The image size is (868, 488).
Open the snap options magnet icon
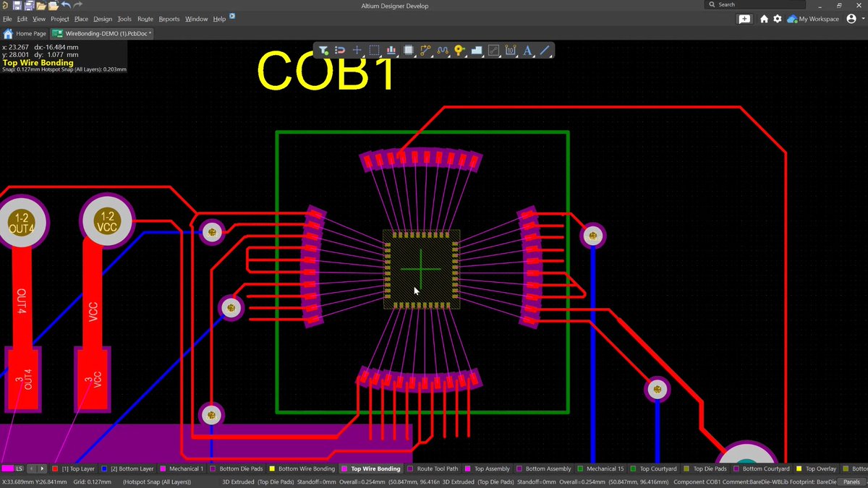click(x=340, y=51)
